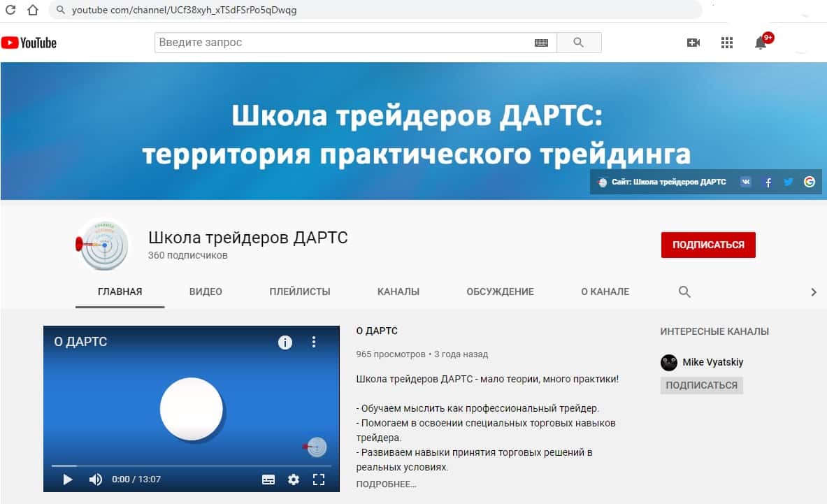
Task: Click the YouTube logo
Action: click(29, 43)
